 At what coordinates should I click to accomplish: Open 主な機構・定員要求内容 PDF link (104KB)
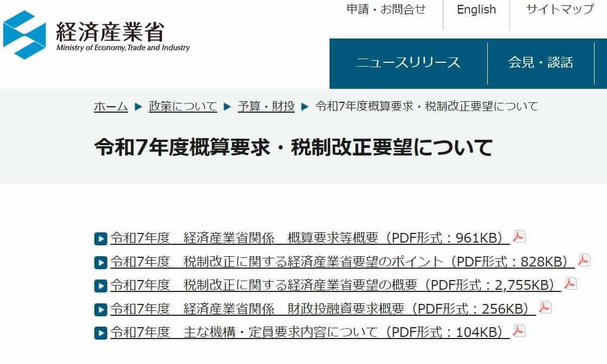click(310, 332)
